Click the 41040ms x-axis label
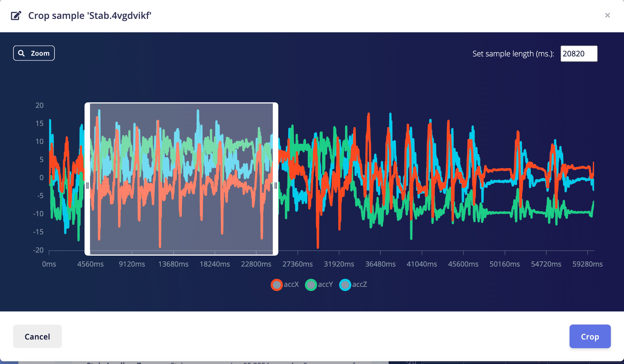 click(422, 264)
